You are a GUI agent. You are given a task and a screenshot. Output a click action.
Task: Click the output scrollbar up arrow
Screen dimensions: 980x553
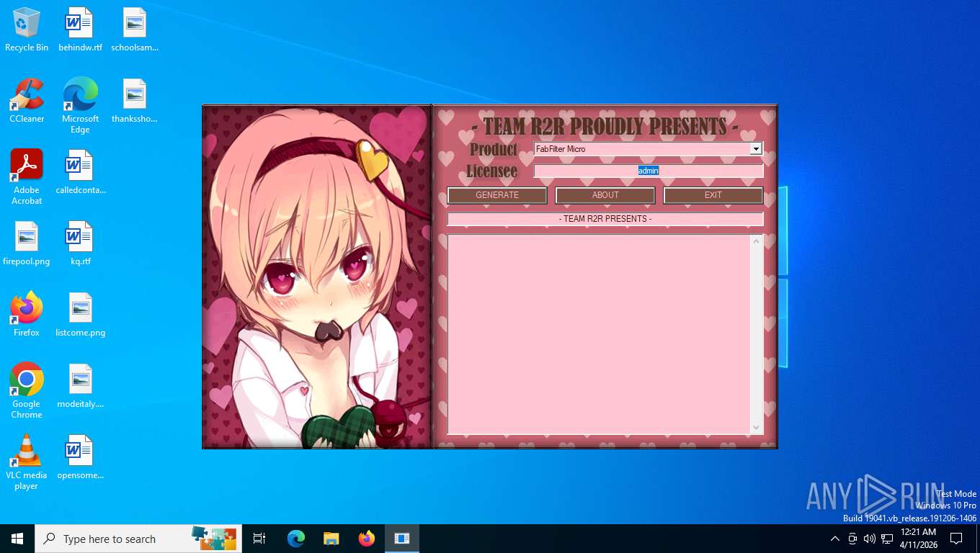click(x=756, y=241)
